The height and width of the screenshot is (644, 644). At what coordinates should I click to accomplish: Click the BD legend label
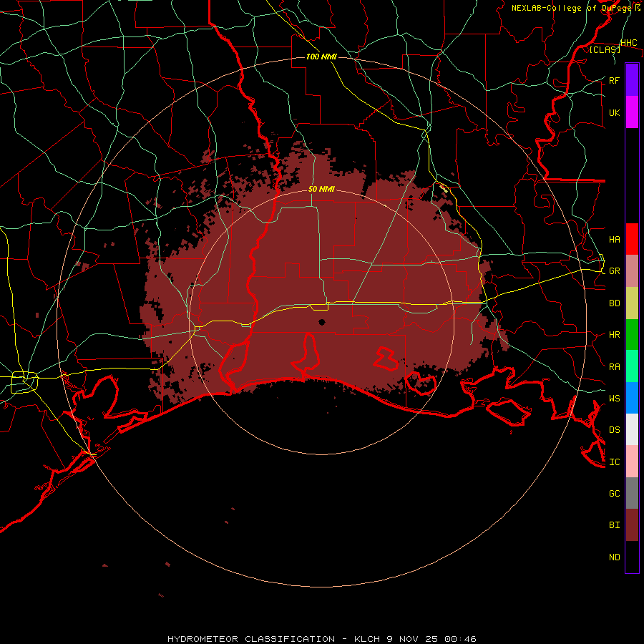tap(614, 303)
